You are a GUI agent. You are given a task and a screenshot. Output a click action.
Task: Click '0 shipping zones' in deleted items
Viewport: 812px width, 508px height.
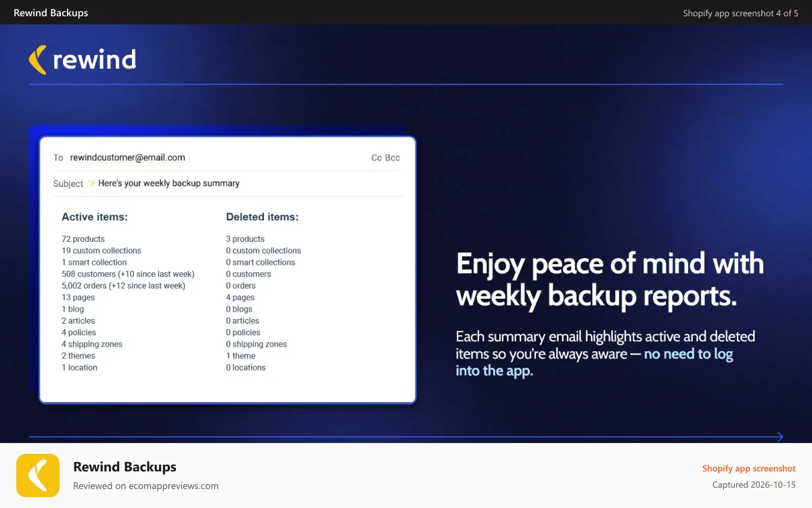256,344
